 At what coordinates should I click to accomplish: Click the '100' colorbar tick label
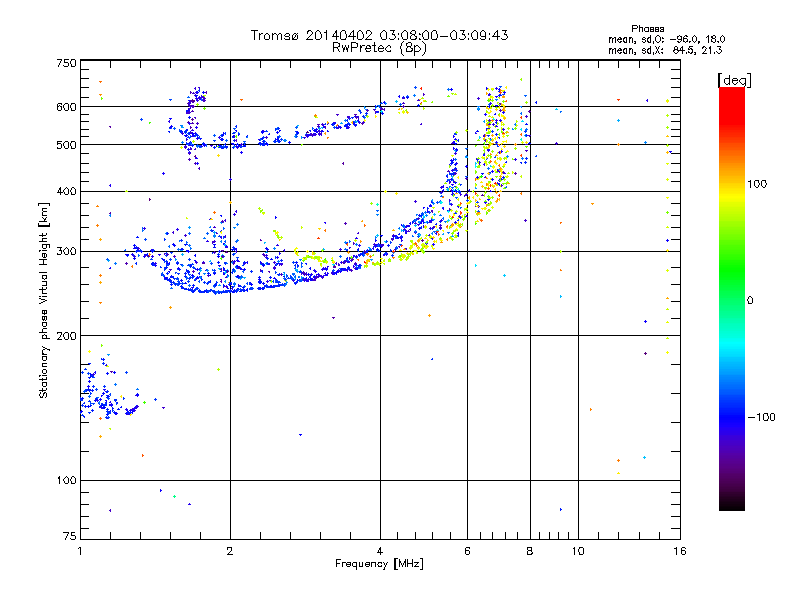[757, 184]
